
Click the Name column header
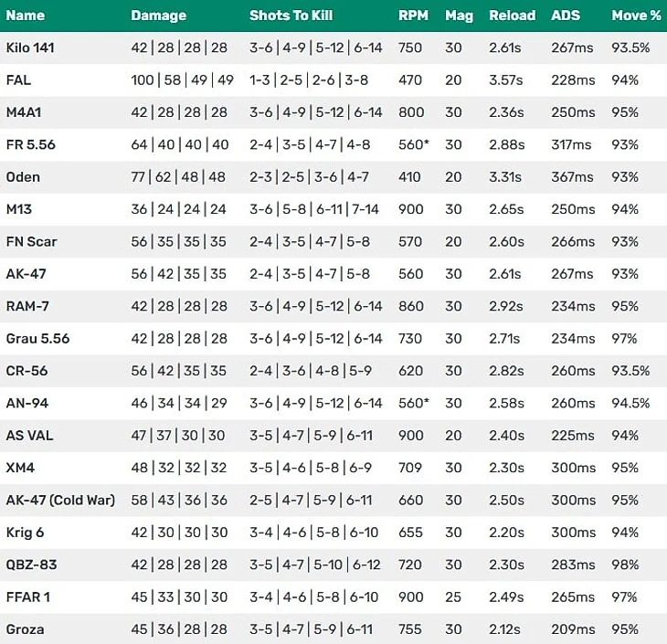25,16
